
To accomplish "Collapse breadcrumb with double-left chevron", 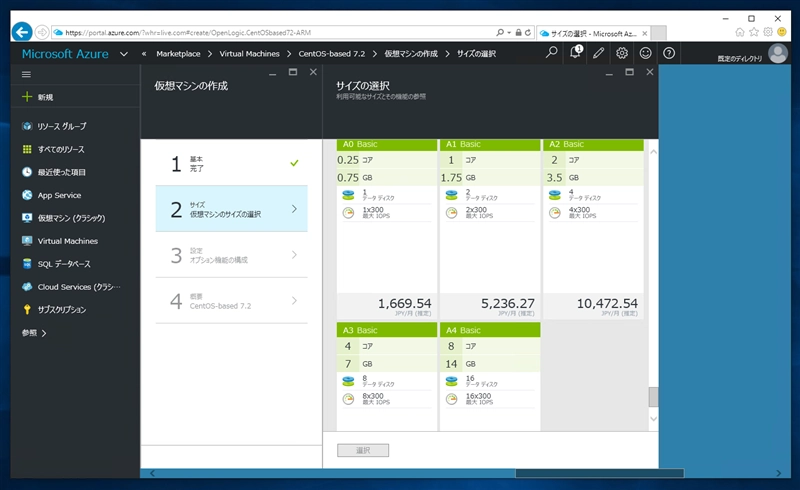I will (144, 54).
